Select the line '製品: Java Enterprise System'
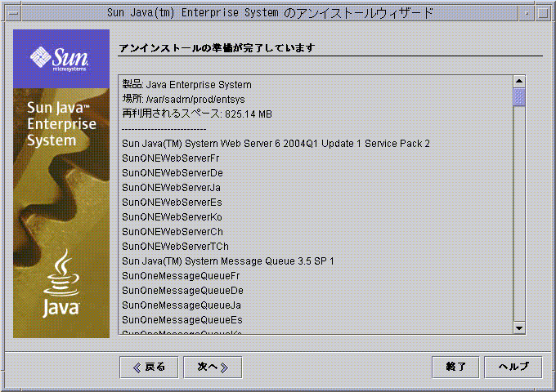556x392 pixels. coord(187,85)
